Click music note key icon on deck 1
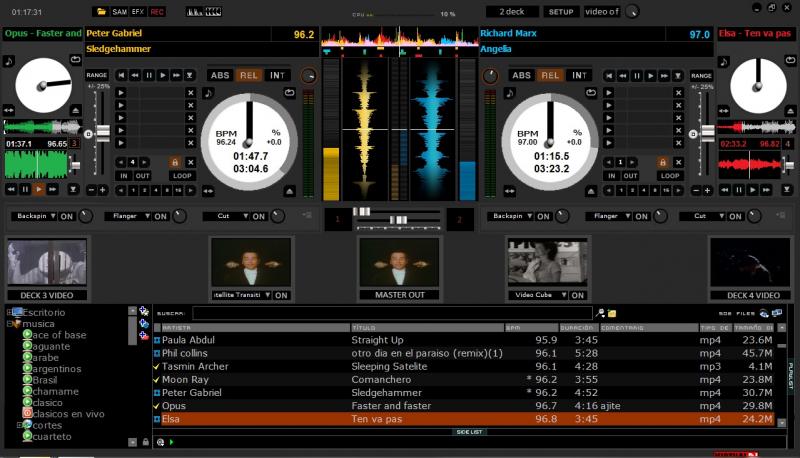800x458 pixels. click(x=208, y=93)
